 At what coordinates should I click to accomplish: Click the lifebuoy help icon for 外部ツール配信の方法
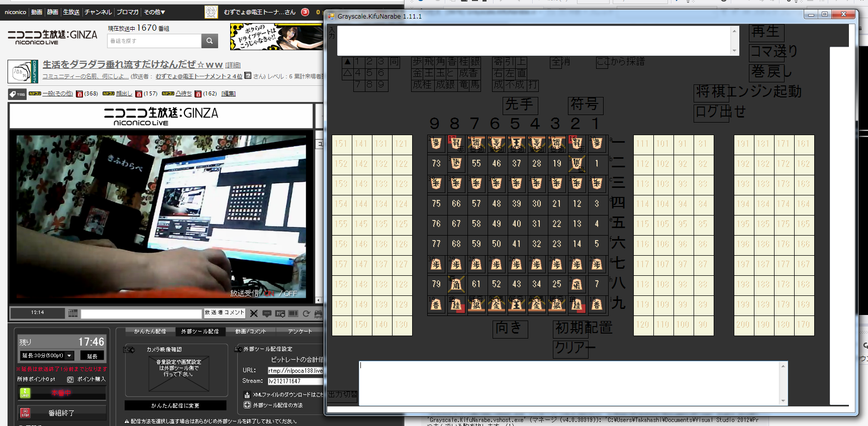(247, 405)
